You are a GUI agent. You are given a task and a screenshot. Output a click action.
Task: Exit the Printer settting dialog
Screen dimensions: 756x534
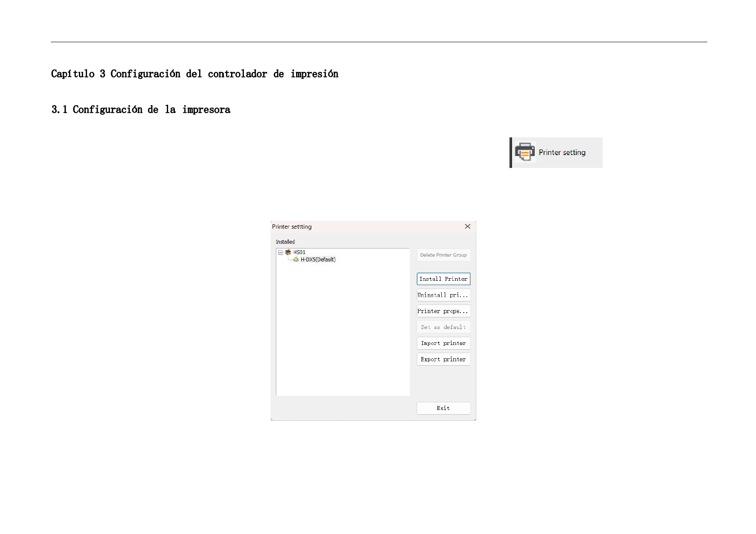coord(443,408)
